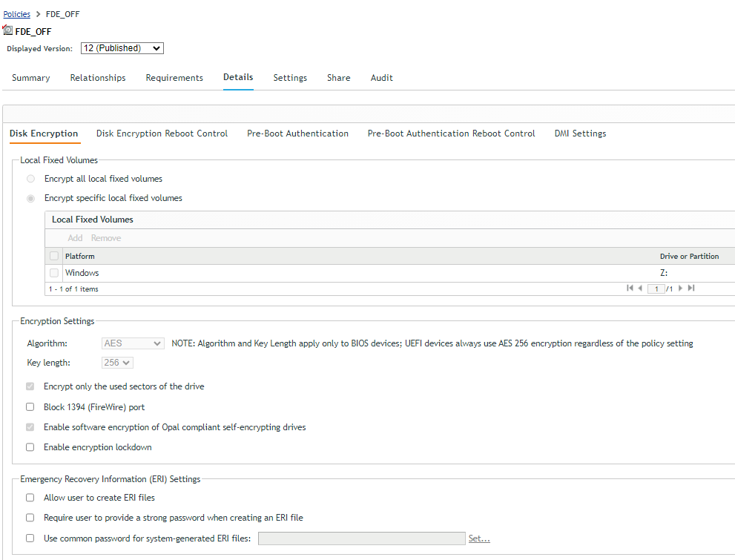Open the Key length 256 dropdown
The image size is (735, 560).
[118, 363]
